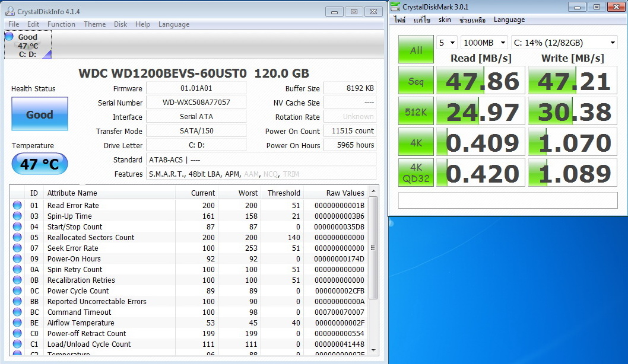Image resolution: width=628 pixels, height=364 pixels.
Task: Click status orb for Power-On Hours row
Action: (x=17, y=259)
